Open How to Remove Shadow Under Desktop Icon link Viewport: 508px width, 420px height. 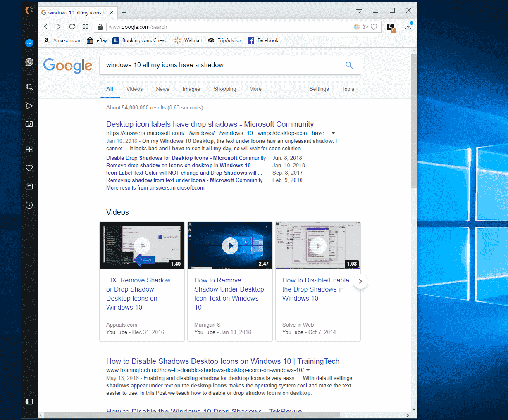[229, 294]
